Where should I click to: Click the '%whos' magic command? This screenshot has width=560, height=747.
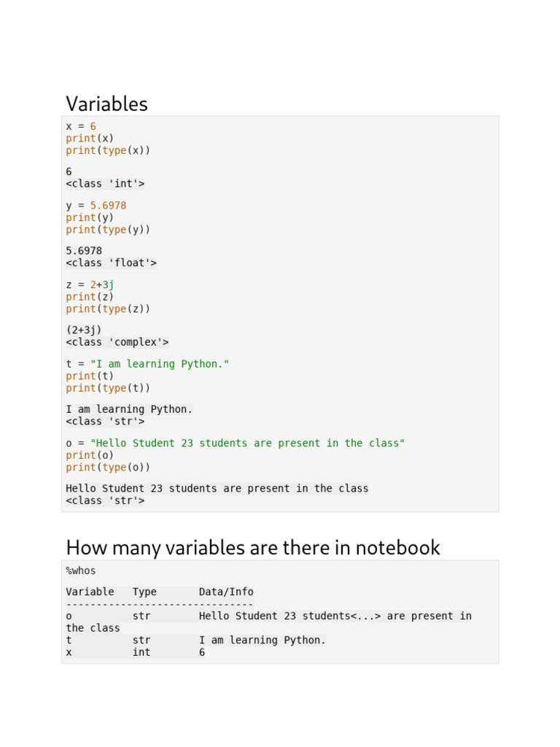point(81,570)
